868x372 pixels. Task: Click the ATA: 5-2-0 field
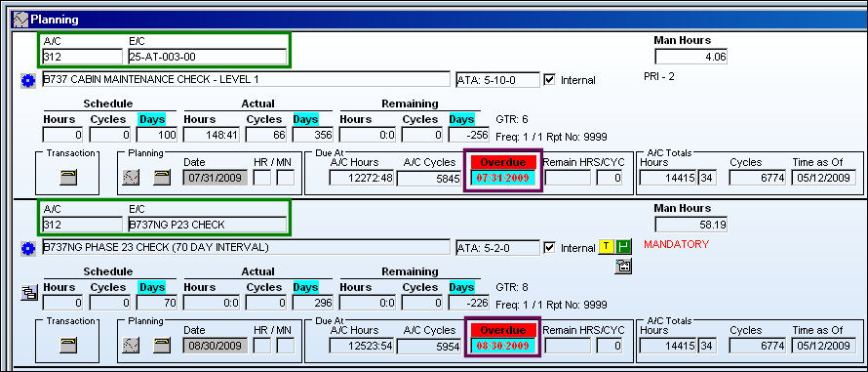tap(497, 248)
